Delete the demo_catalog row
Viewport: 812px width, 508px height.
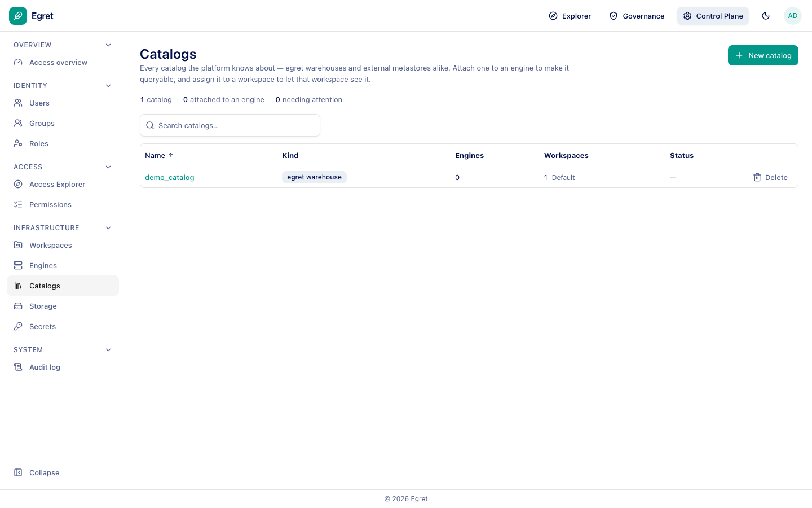pos(770,177)
